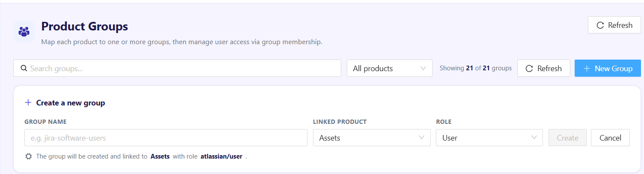Focus the Search groups field

tap(177, 69)
